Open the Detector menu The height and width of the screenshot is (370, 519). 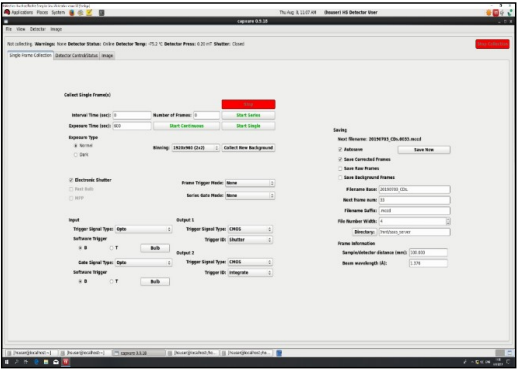tap(38, 29)
